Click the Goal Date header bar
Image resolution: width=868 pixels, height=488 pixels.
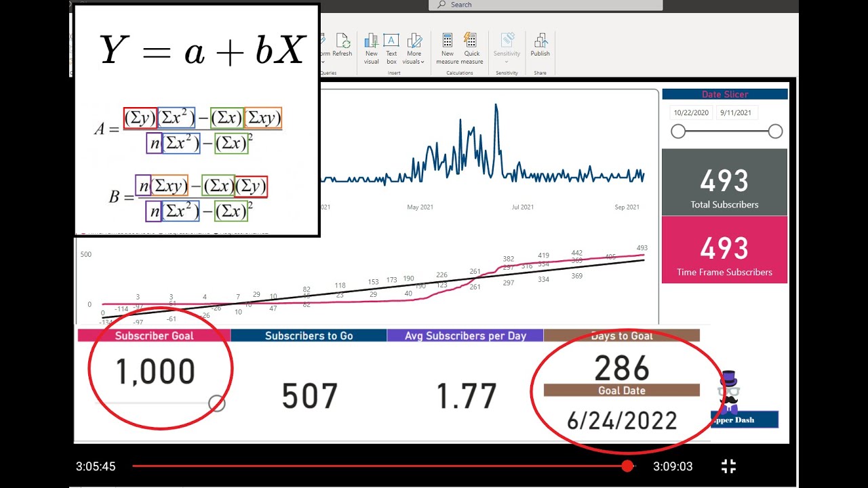622,390
